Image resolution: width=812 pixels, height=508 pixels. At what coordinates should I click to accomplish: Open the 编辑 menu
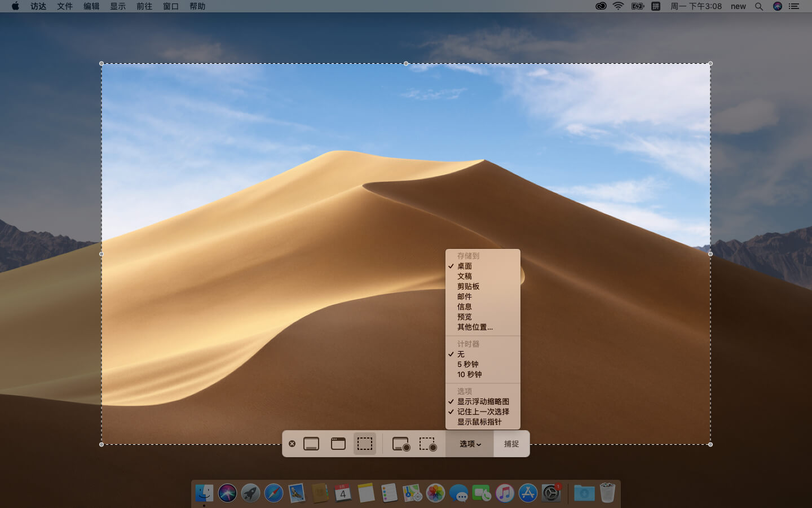pos(91,6)
